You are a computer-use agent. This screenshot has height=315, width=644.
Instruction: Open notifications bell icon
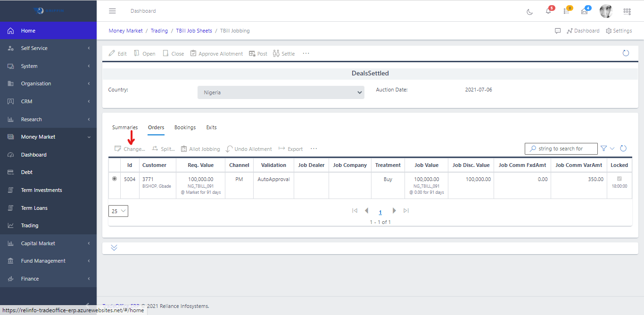(548, 11)
